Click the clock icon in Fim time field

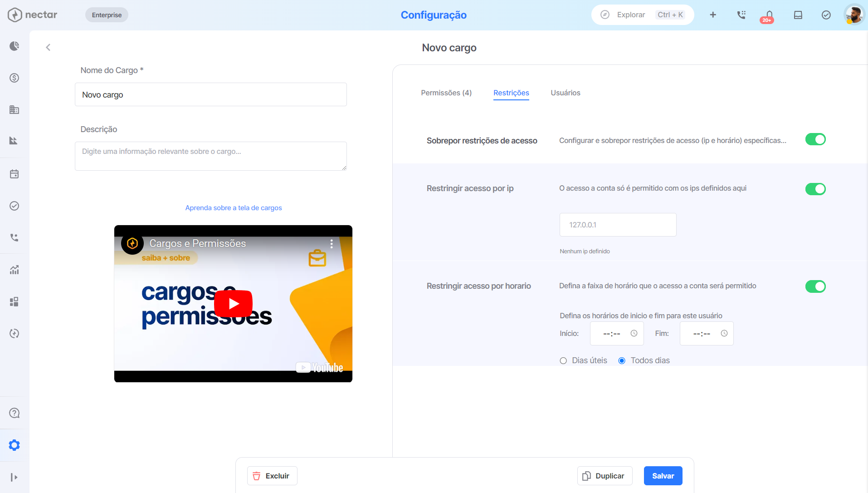pyautogui.click(x=724, y=333)
